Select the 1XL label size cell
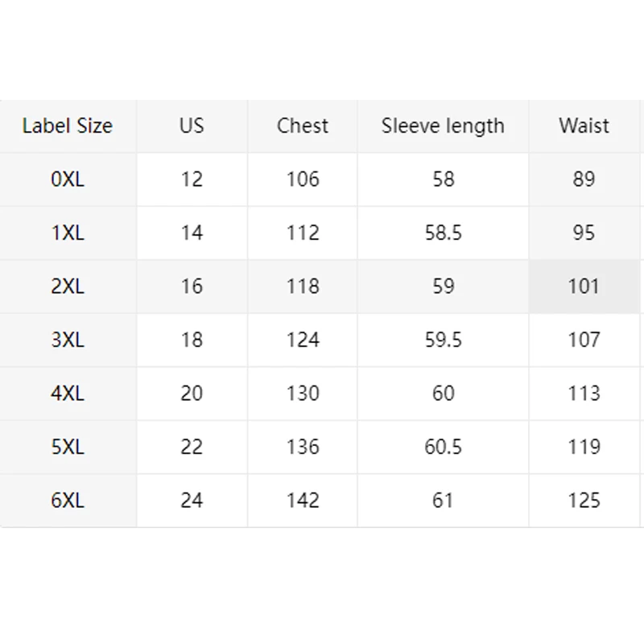The height and width of the screenshot is (644, 644). pyautogui.click(x=68, y=233)
